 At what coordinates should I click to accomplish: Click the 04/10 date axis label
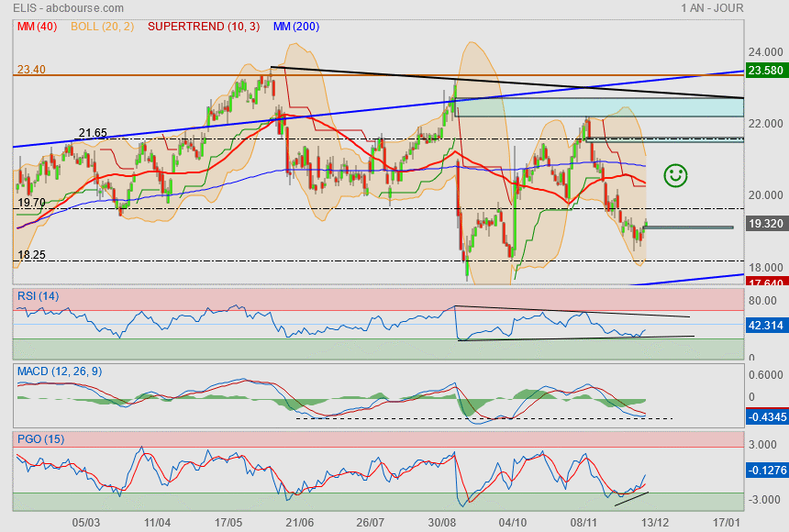pos(513,523)
